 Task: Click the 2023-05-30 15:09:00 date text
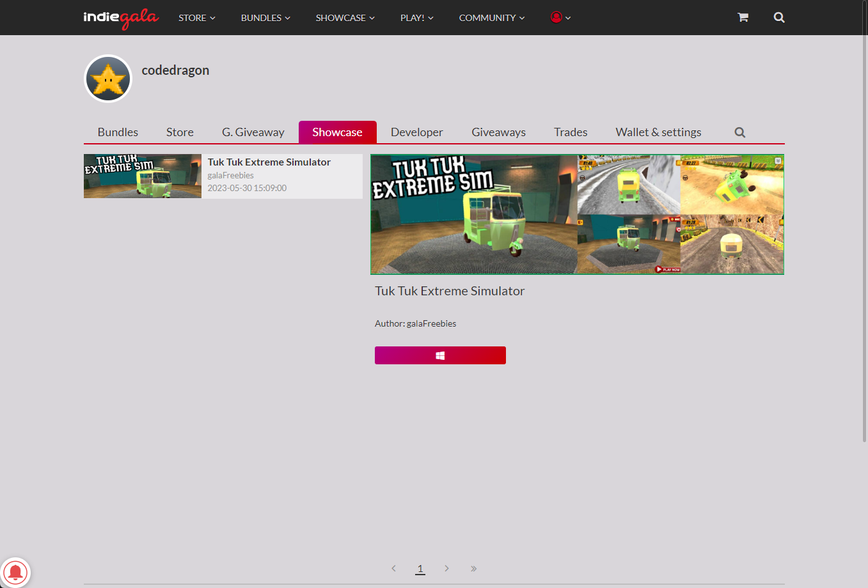click(x=247, y=188)
